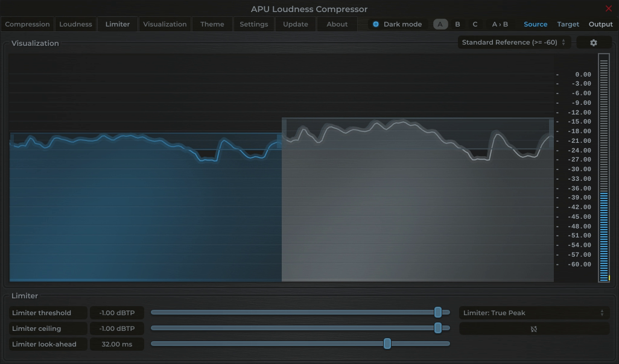Switch to the Target metering view
Image resolution: width=619 pixels, height=364 pixels.
(x=568, y=24)
